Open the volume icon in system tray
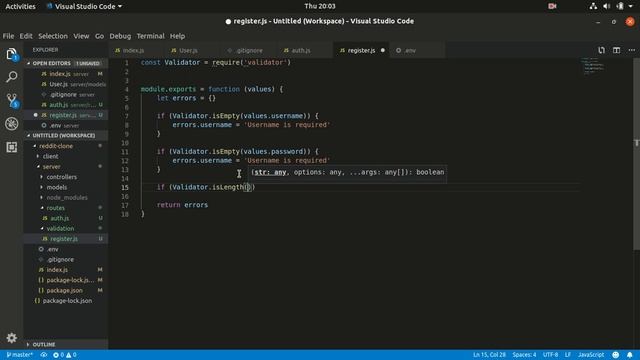 (607, 6)
